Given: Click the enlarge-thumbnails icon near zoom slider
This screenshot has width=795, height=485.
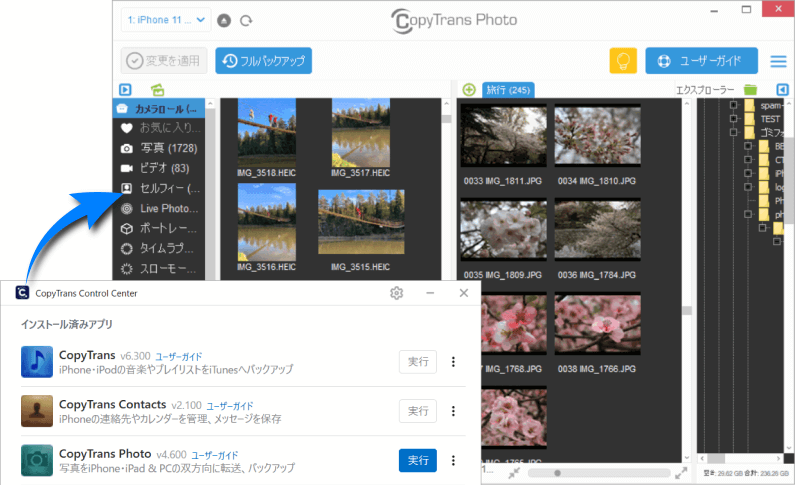Looking at the screenshot, I should click(681, 473).
